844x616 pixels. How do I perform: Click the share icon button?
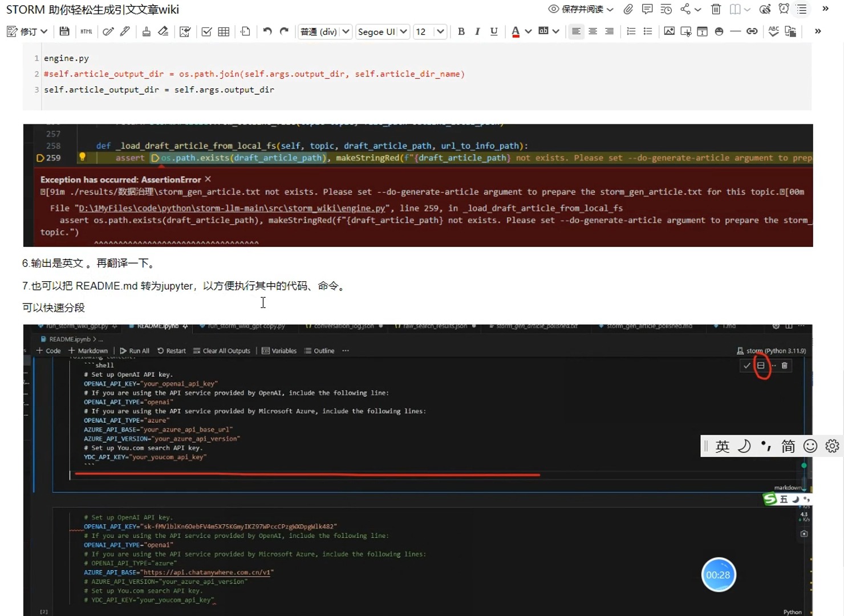685,9
